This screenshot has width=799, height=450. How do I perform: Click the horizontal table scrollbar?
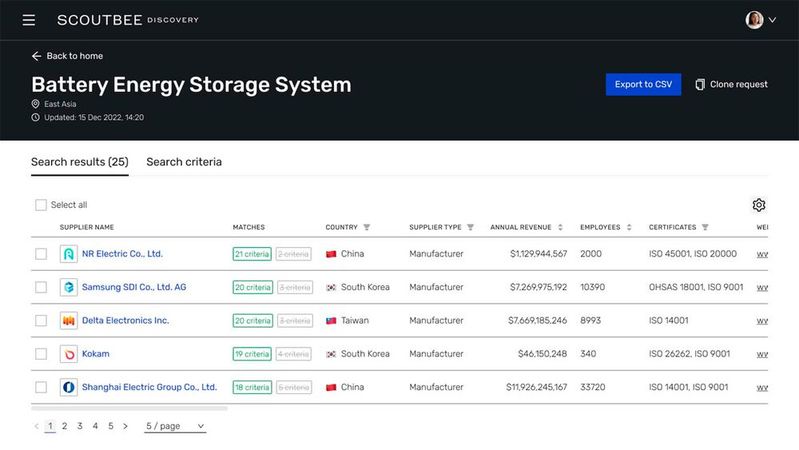coord(129,408)
